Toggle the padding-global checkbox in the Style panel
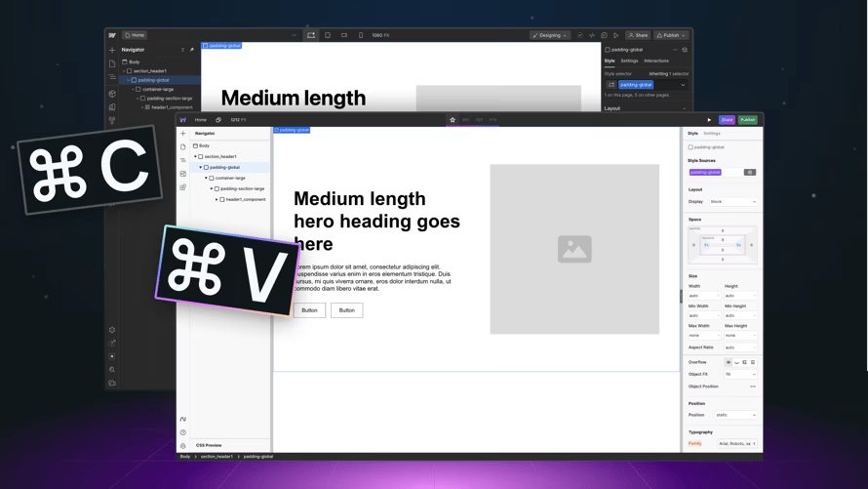 pos(691,147)
